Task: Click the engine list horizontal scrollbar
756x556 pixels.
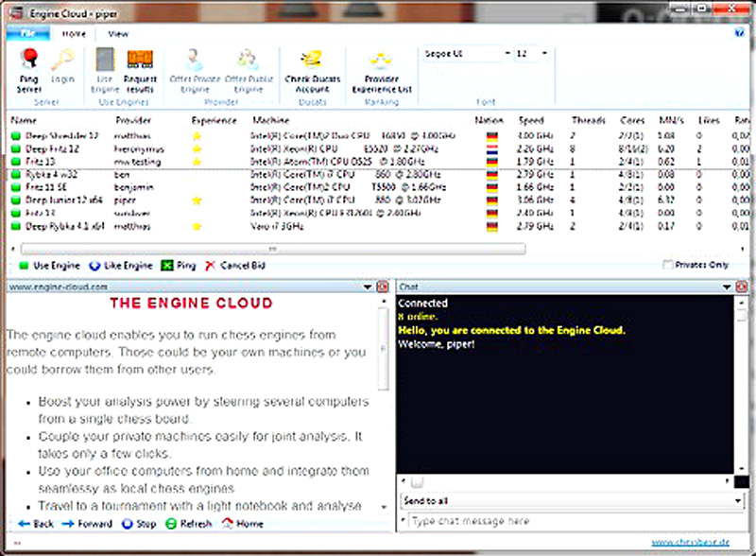Action: (273, 249)
